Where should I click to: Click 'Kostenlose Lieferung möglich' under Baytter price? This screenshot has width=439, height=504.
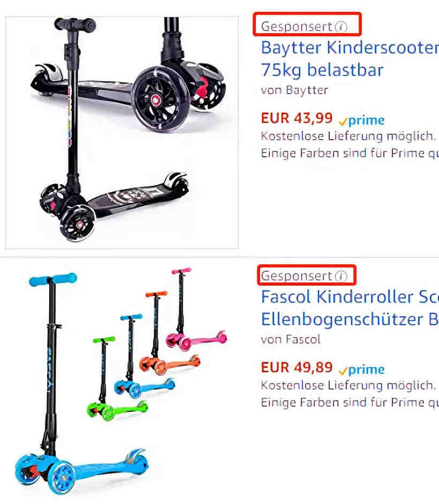(x=348, y=136)
